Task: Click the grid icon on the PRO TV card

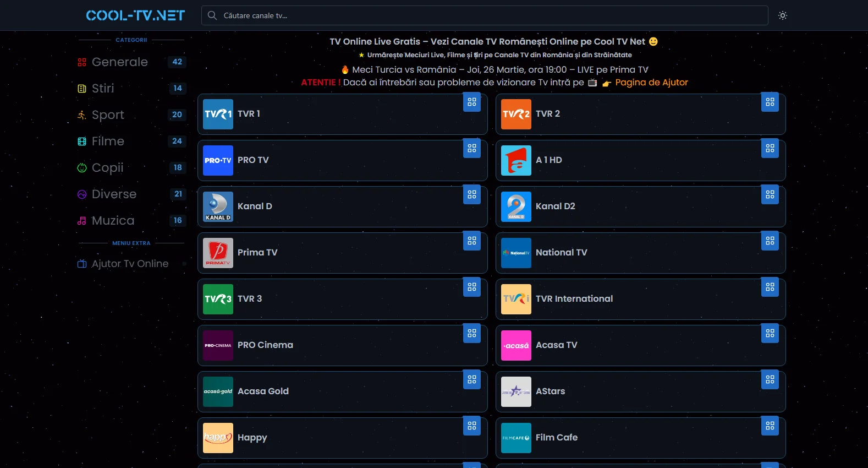Action: pyautogui.click(x=472, y=149)
